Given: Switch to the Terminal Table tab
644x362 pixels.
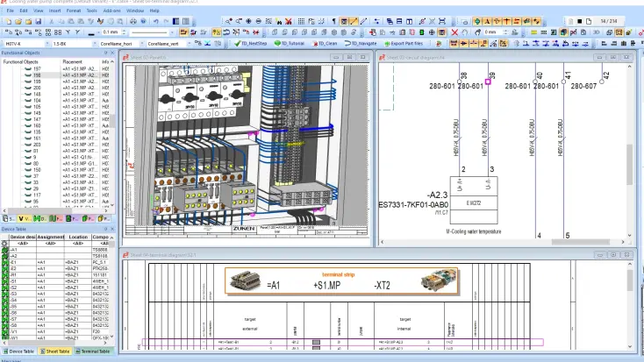Looking at the screenshot, I should click(95, 351).
